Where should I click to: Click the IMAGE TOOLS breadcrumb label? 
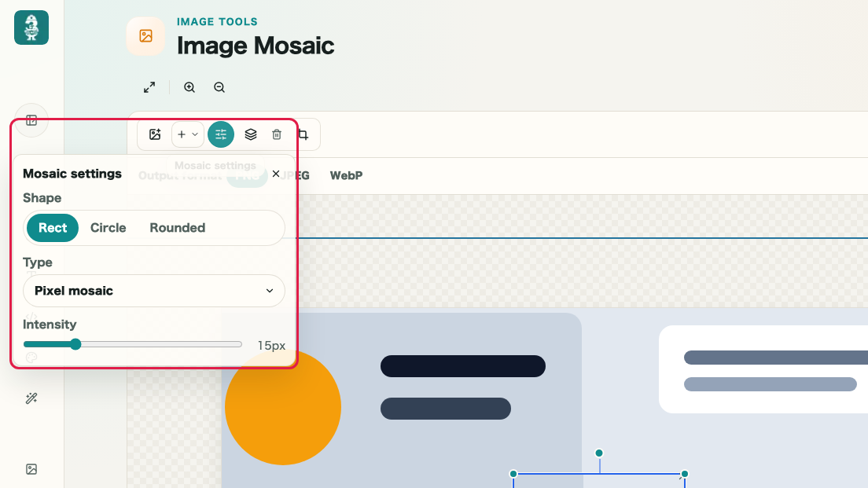(217, 21)
